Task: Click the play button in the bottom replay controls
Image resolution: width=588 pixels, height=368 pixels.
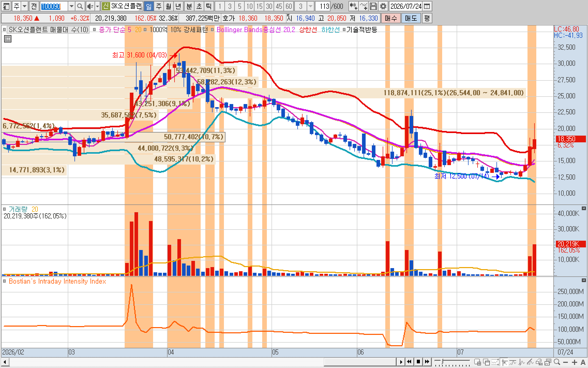Action: point(401,362)
